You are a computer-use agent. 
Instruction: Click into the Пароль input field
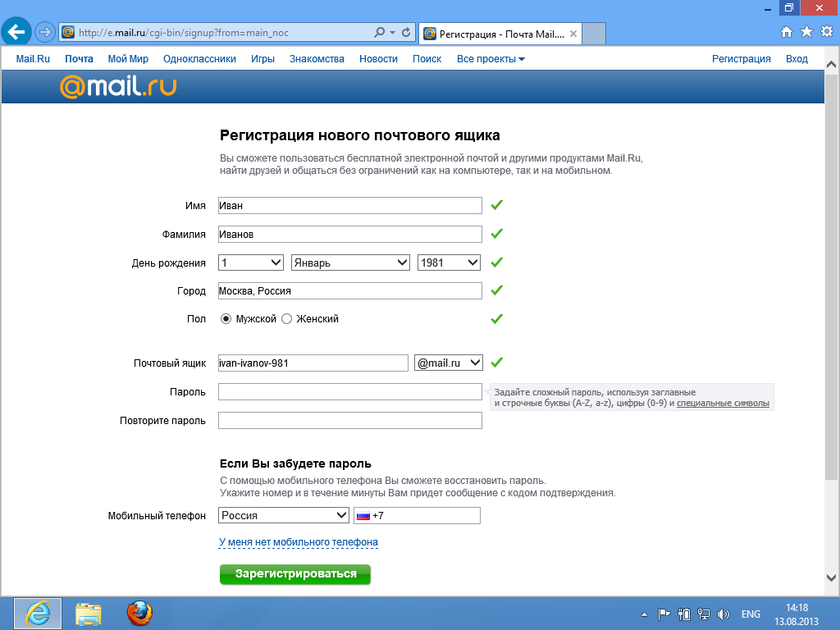click(349, 392)
